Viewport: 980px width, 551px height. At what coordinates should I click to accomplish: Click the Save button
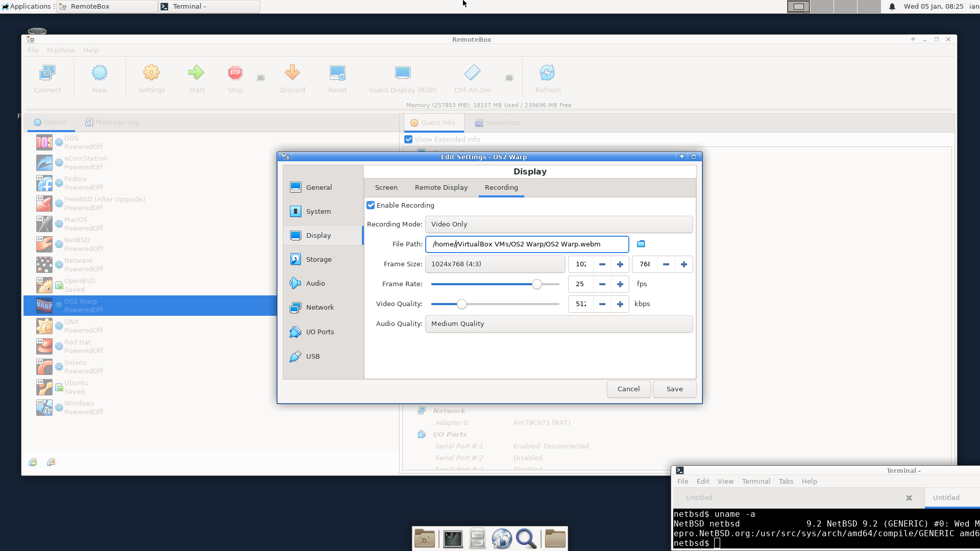click(674, 389)
